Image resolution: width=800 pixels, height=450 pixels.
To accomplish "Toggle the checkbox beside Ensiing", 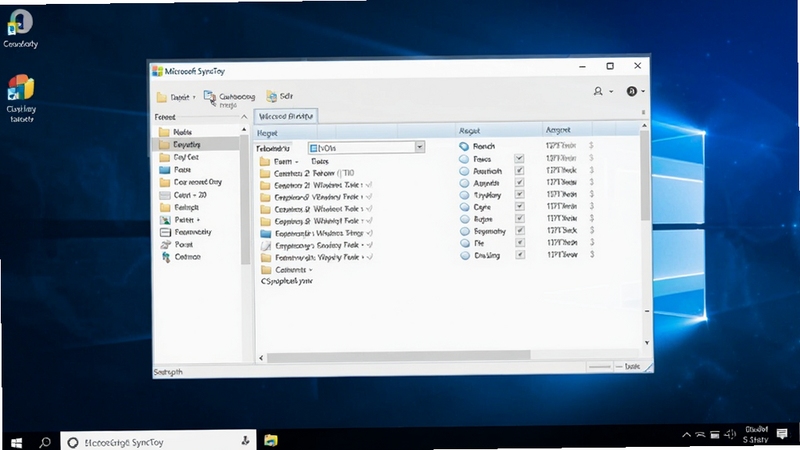I will pos(519,255).
